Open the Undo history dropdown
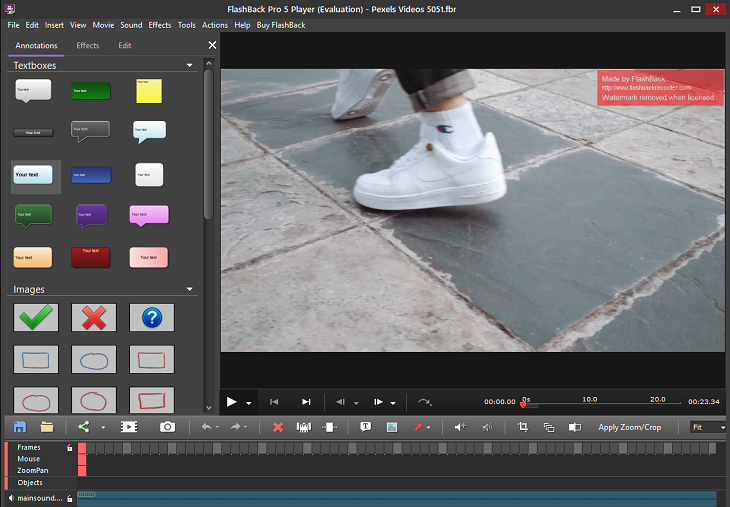The height and width of the screenshot is (507, 730). [217, 427]
